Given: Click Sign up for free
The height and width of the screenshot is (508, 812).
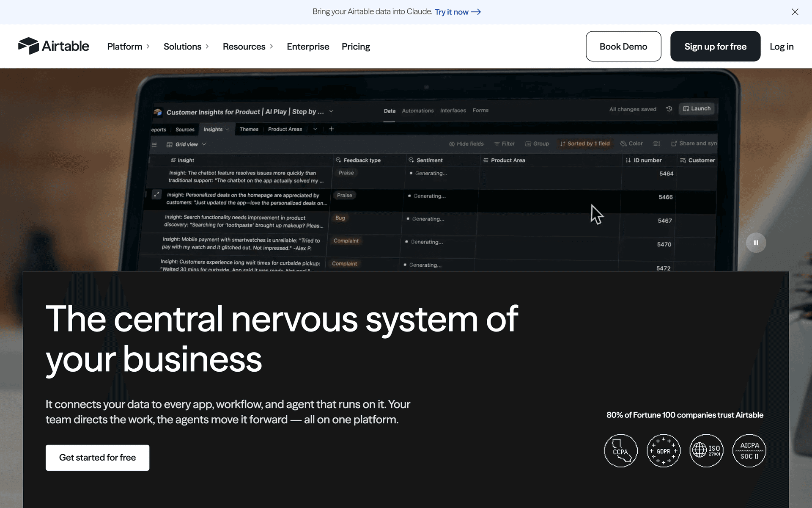Looking at the screenshot, I should pos(715,46).
